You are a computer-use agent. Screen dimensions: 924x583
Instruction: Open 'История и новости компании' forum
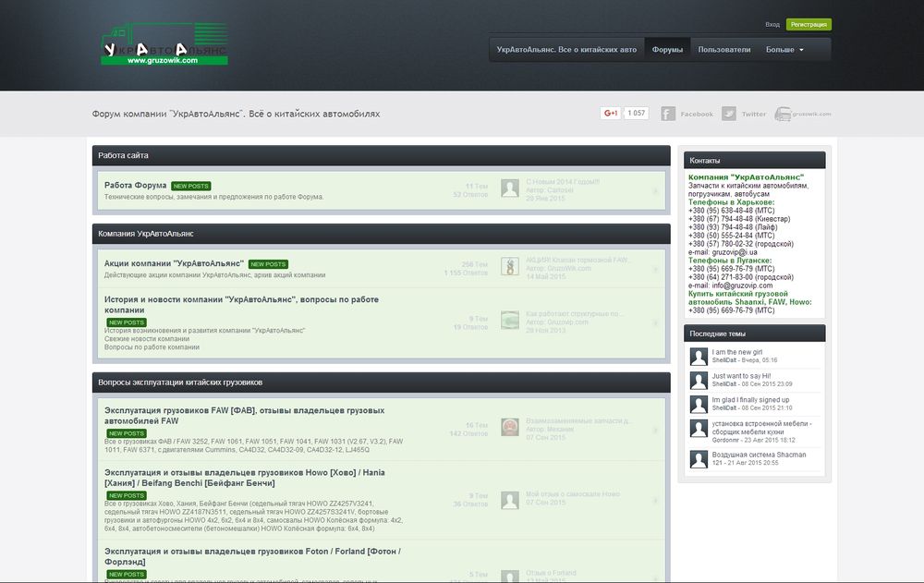(x=241, y=305)
